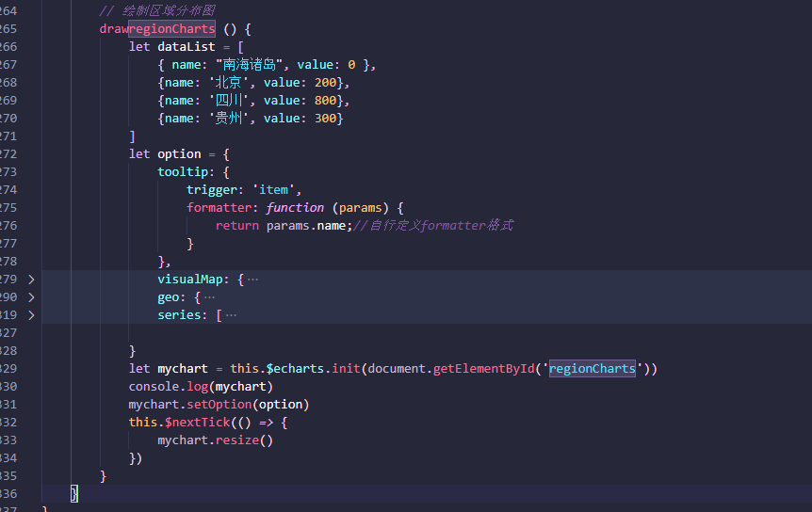Click the ellipsis after visualMap brace
This screenshot has width=812, height=512.
point(252,280)
